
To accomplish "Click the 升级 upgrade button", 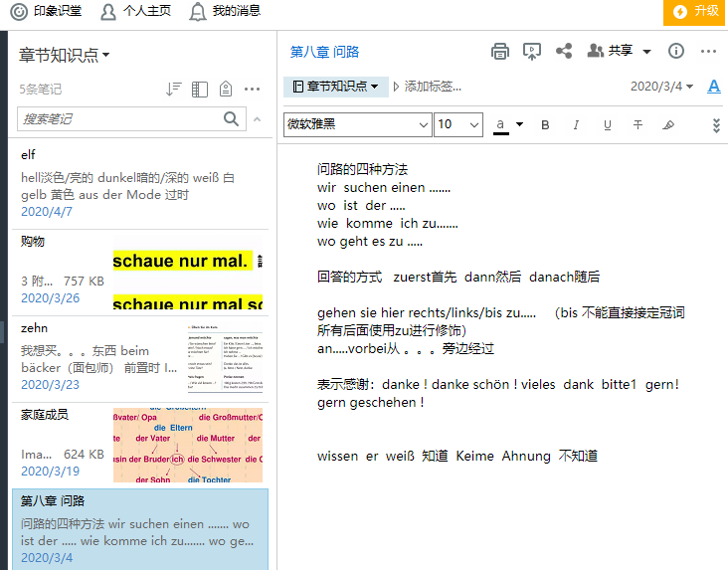I will pos(695,12).
